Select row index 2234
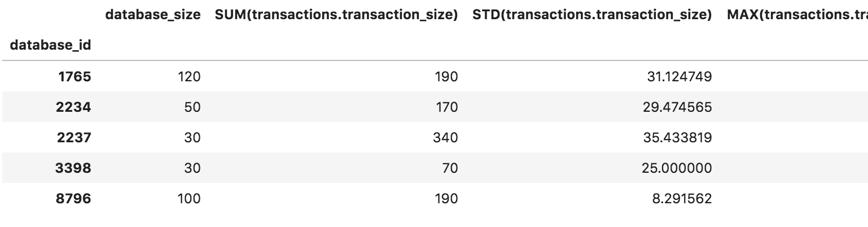The image size is (868, 227). point(73,107)
